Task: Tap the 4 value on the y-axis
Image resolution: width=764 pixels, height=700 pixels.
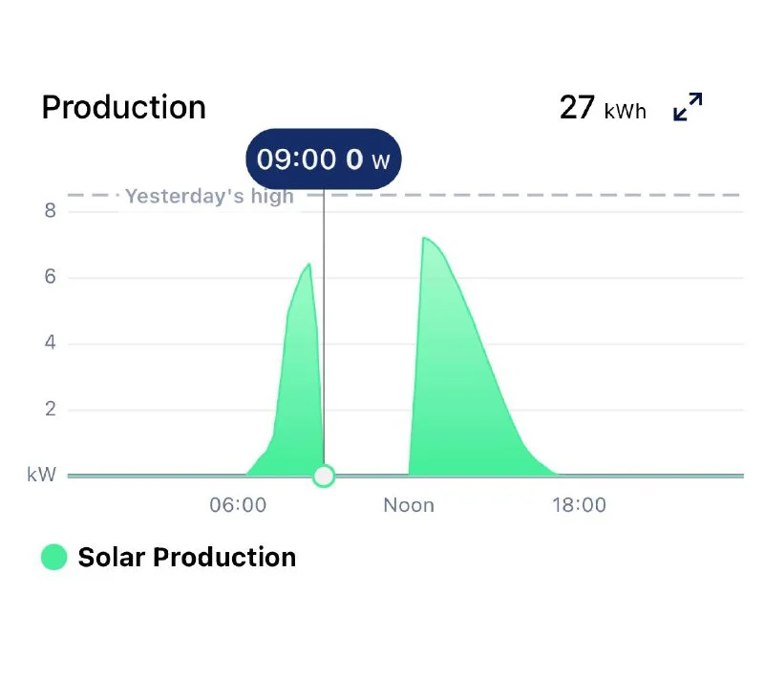Action: point(50,344)
